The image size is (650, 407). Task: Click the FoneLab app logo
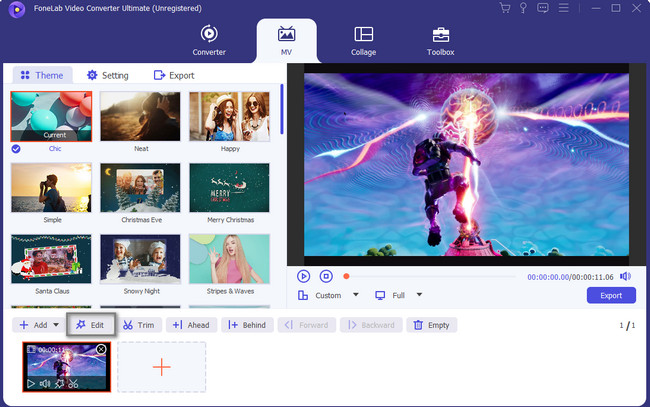pos(17,9)
